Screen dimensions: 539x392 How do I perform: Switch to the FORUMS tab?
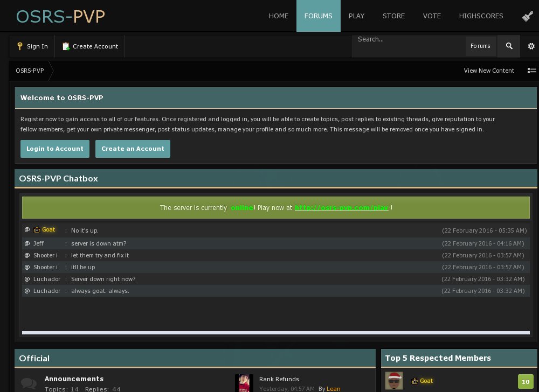[x=318, y=16]
